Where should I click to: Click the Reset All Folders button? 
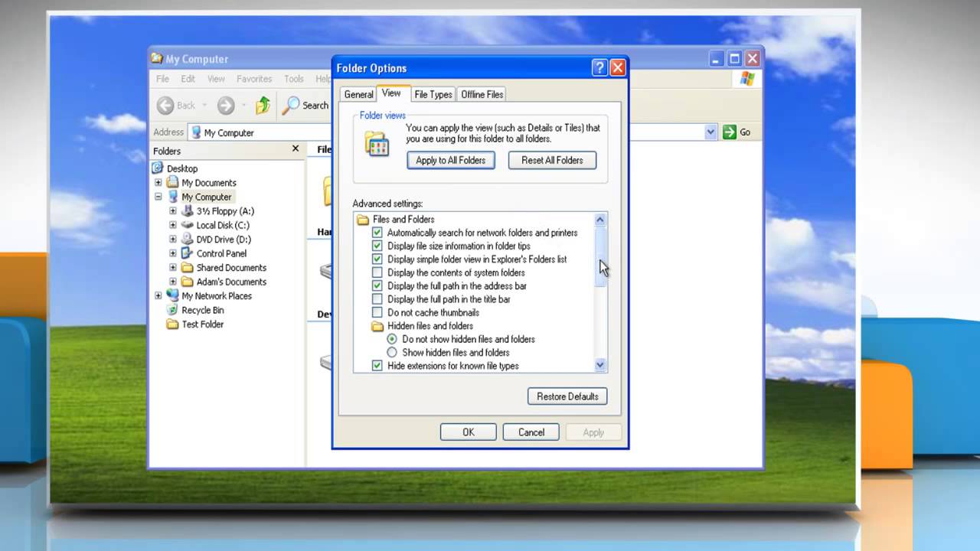point(553,160)
